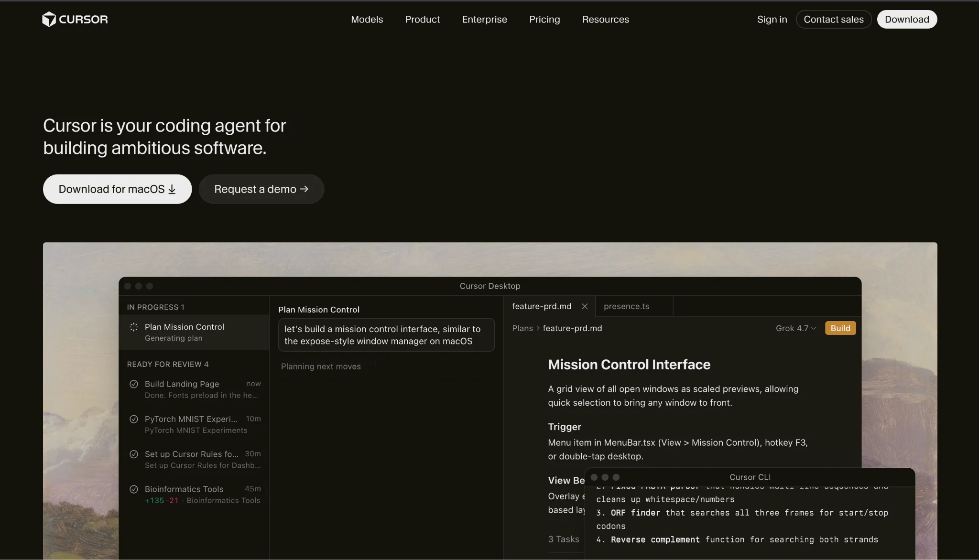Click the 'ORF finder' line in Cursor CLI
The height and width of the screenshot is (560, 979).
click(x=742, y=519)
